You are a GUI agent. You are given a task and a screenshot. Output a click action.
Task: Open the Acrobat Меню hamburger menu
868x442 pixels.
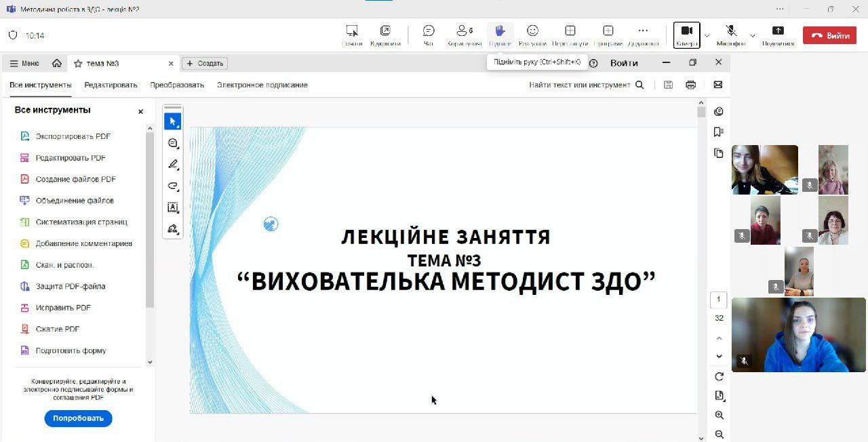(24, 63)
